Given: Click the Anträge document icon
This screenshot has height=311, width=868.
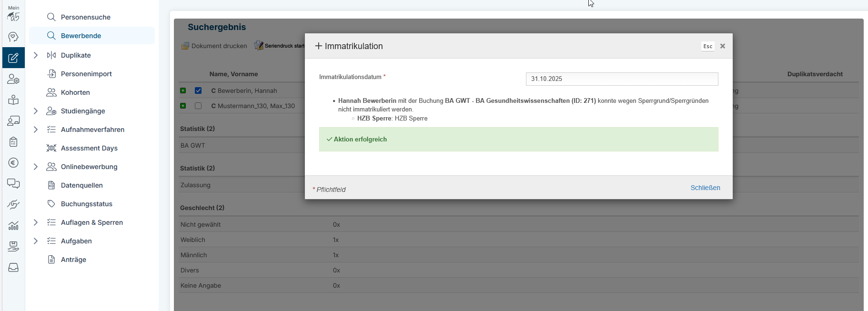Looking at the screenshot, I should (51, 260).
